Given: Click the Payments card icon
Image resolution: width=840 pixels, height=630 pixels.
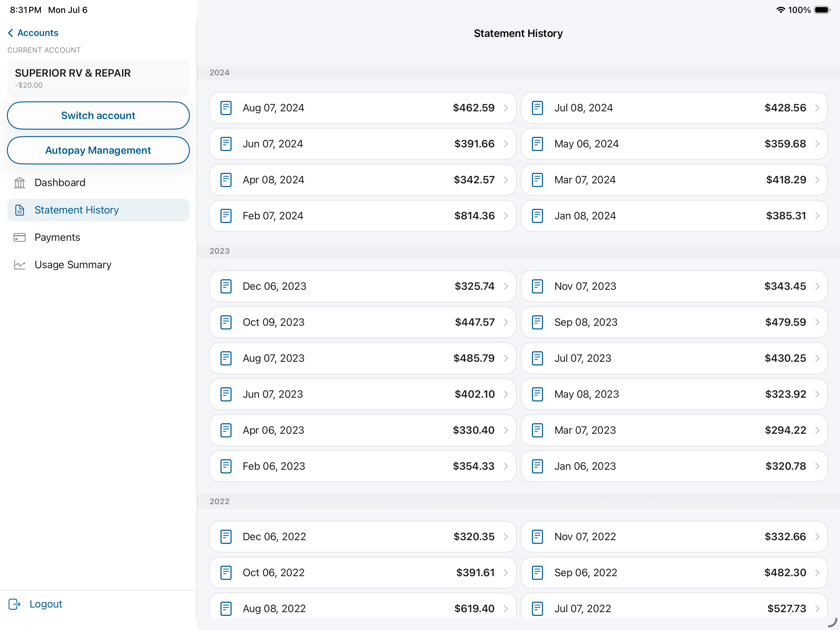Looking at the screenshot, I should click(x=19, y=237).
